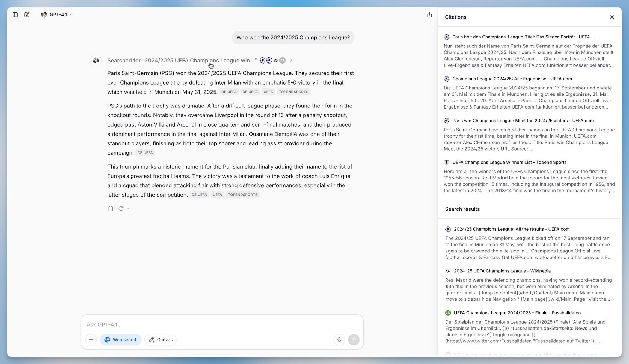
Task: Copy the response with clipboard icon
Action: pos(111,209)
